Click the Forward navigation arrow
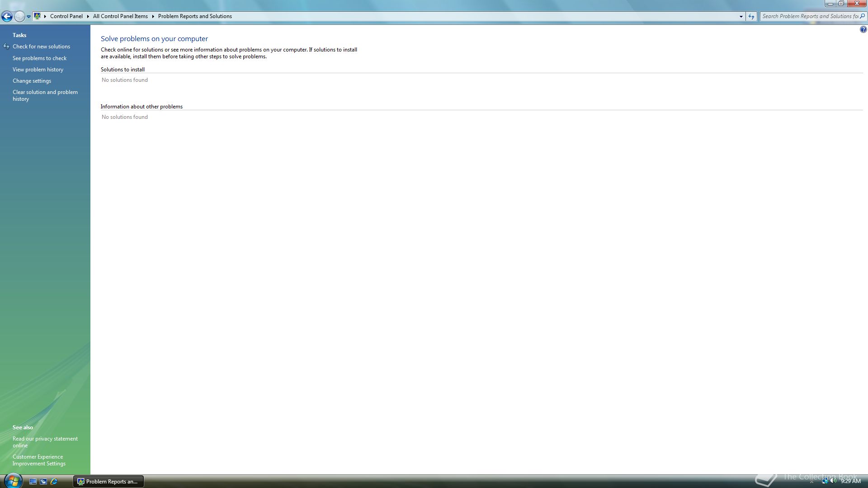The image size is (868, 488). (19, 17)
